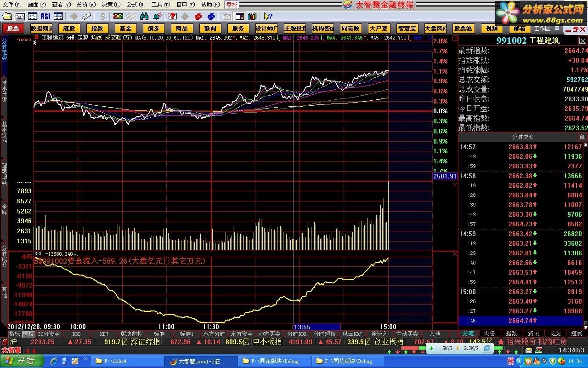Click the 大智慧 logo in status bar
This screenshot has width=588, height=368.
(x=11, y=350)
